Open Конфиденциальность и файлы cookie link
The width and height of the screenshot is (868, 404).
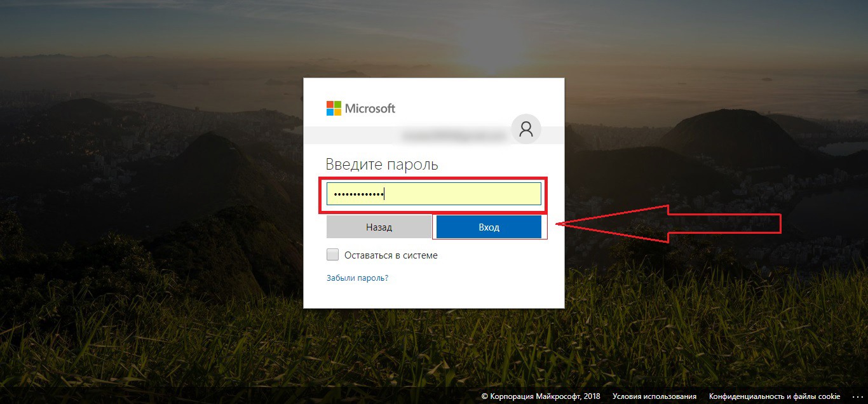775,396
